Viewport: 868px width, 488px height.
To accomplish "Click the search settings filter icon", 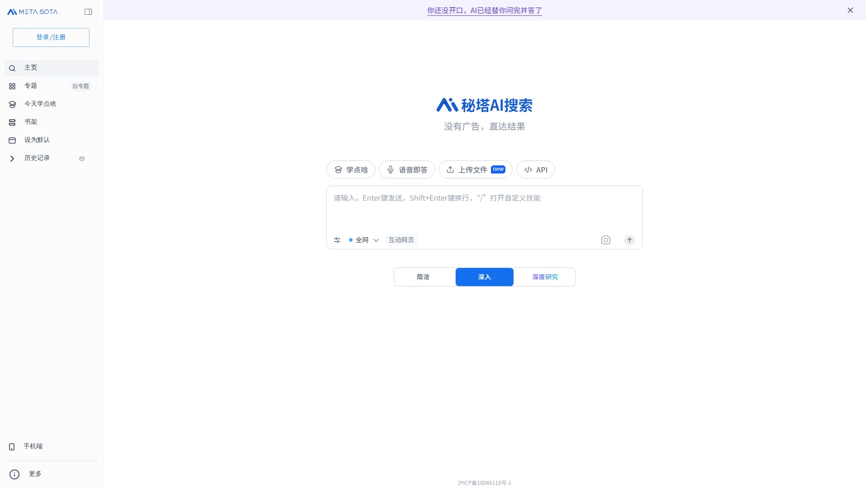I will pyautogui.click(x=337, y=240).
